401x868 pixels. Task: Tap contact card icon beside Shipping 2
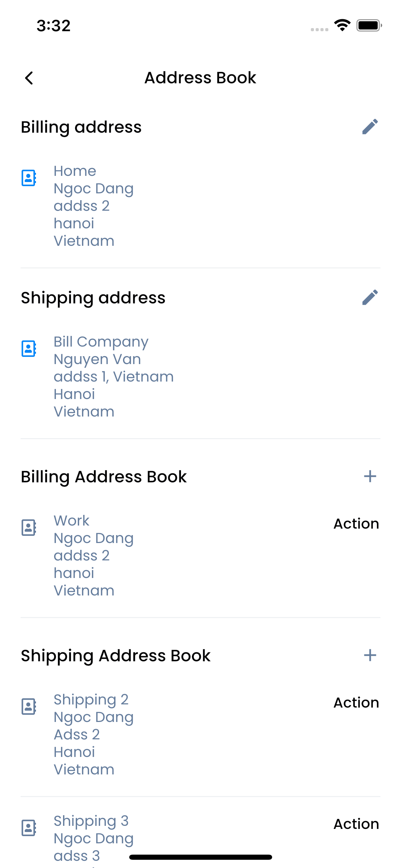click(x=28, y=706)
